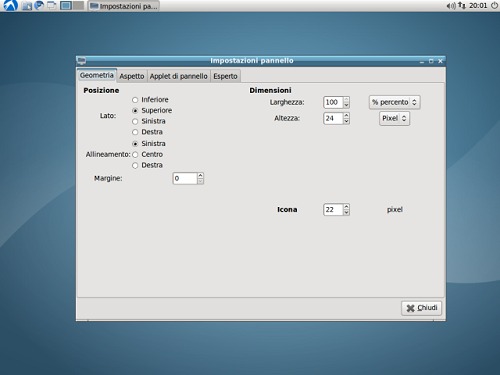Click the Larghezza value field
This screenshot has height=375, width=500.
[x=333, y=102]
